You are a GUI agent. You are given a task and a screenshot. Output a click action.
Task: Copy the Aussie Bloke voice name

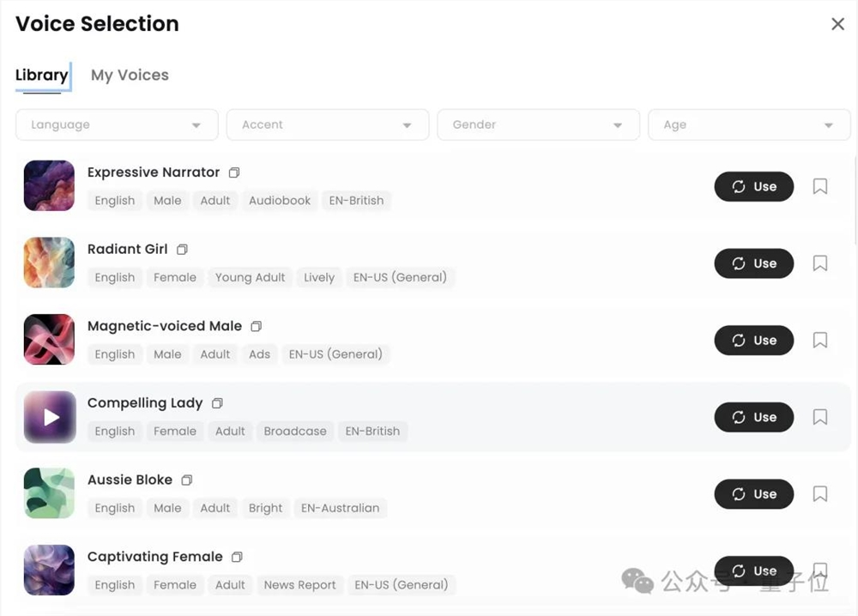coord(187,480)
